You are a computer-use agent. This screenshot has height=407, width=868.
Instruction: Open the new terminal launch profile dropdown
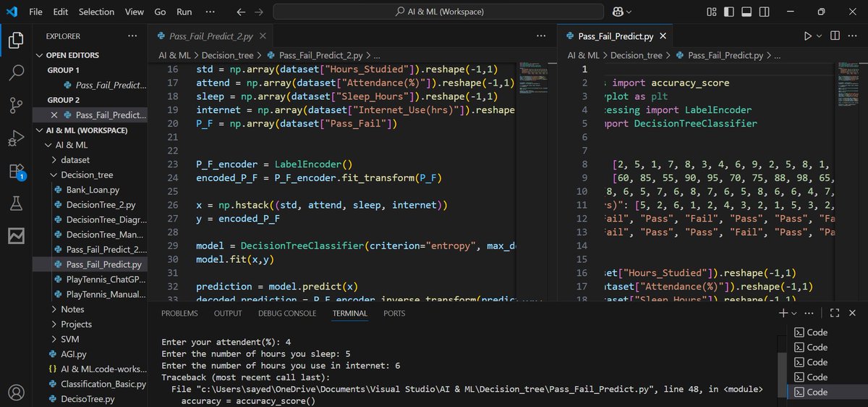[x=794, y=314]
